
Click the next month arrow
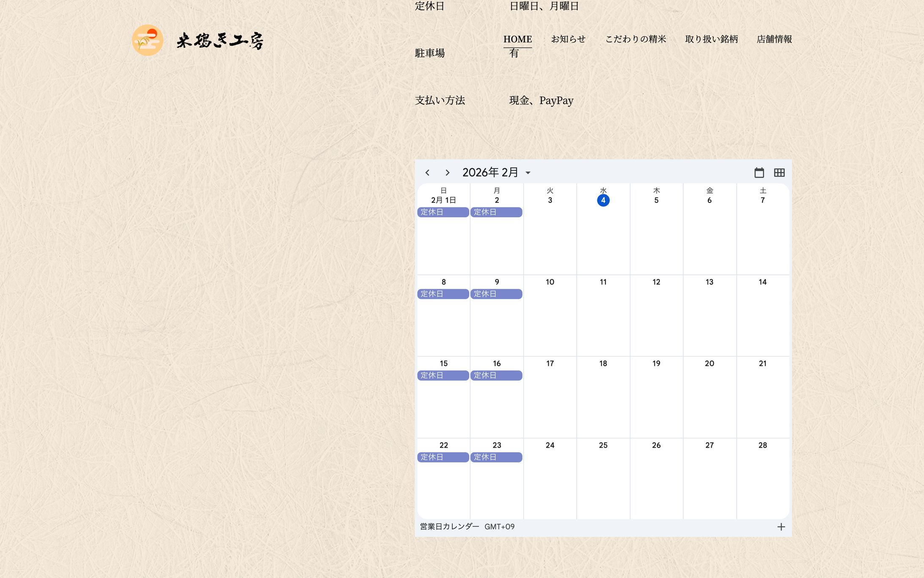(447, 173)
